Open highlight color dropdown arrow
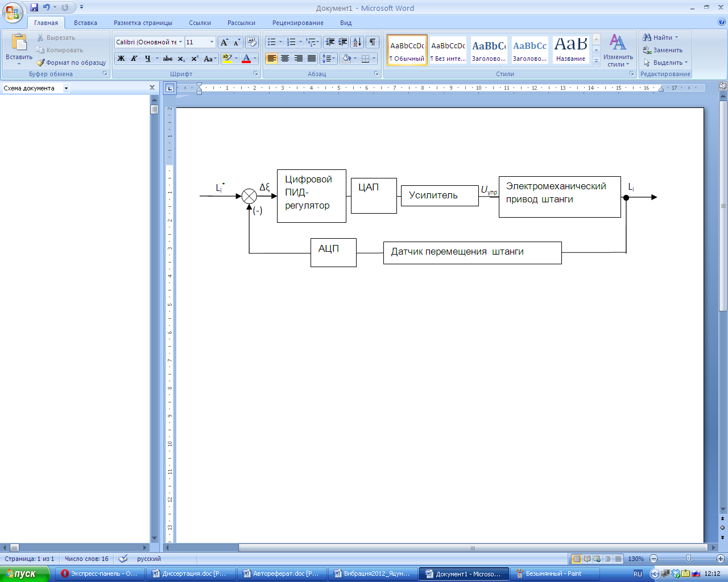The height and width of the screenshot is (582, 728). tap(236, 59)
